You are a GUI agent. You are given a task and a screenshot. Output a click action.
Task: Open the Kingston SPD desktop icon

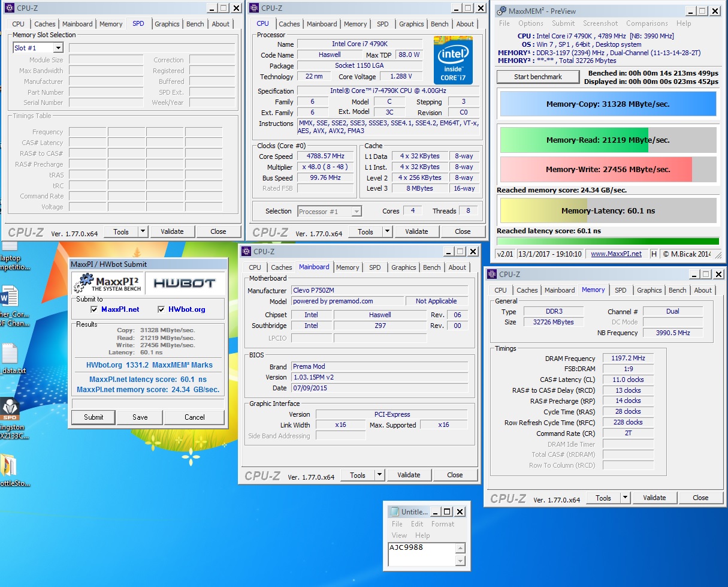click(x=10, y=408)
